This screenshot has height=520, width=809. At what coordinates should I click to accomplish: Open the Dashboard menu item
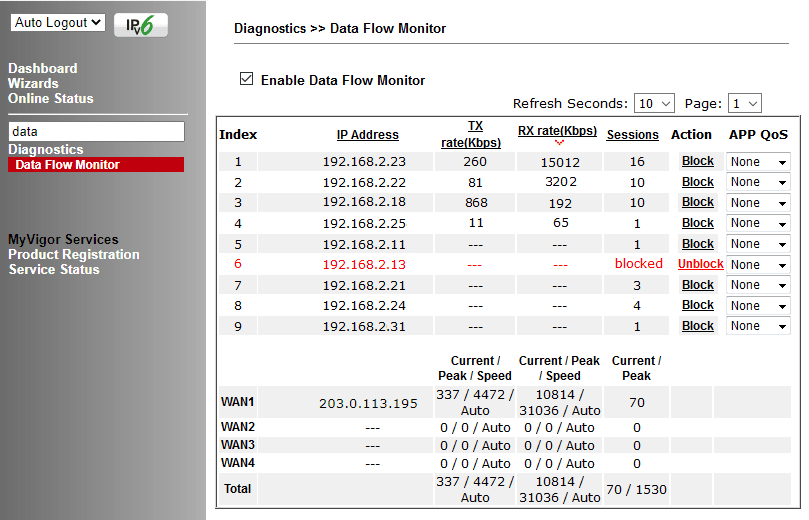click(43, 68)
